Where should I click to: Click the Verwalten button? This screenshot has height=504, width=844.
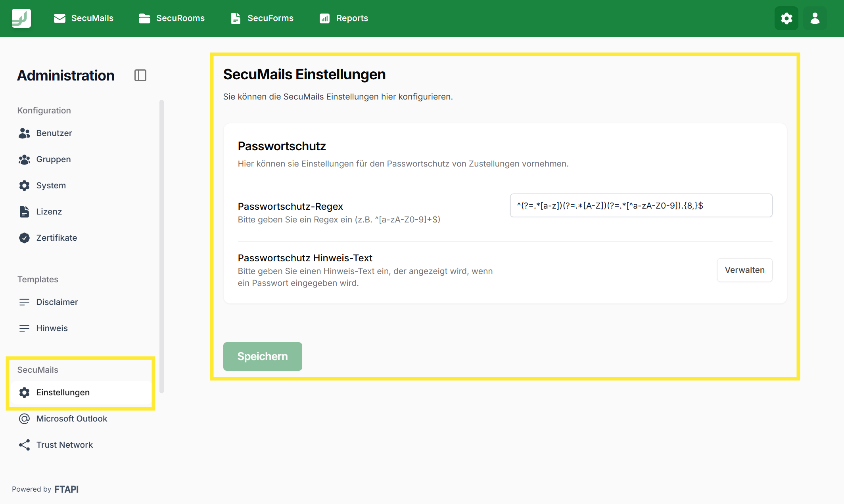744,270
